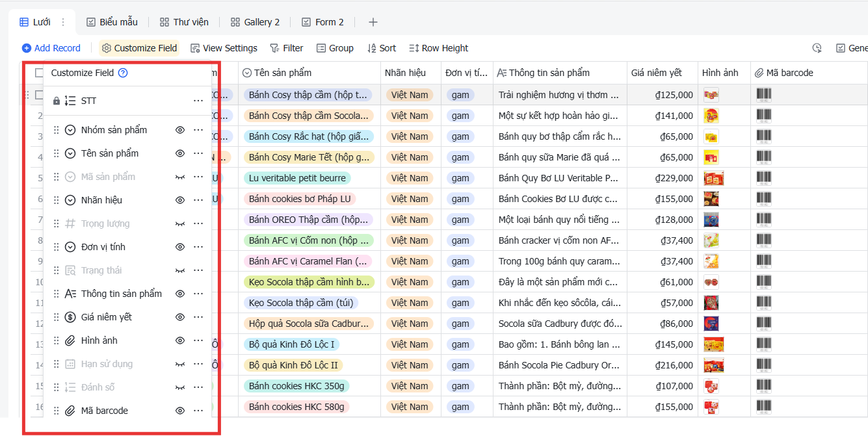Open more options for Mã sản phẩm field
The width and height of the screenshot is (868, 436).
click(x=198, y=177)
